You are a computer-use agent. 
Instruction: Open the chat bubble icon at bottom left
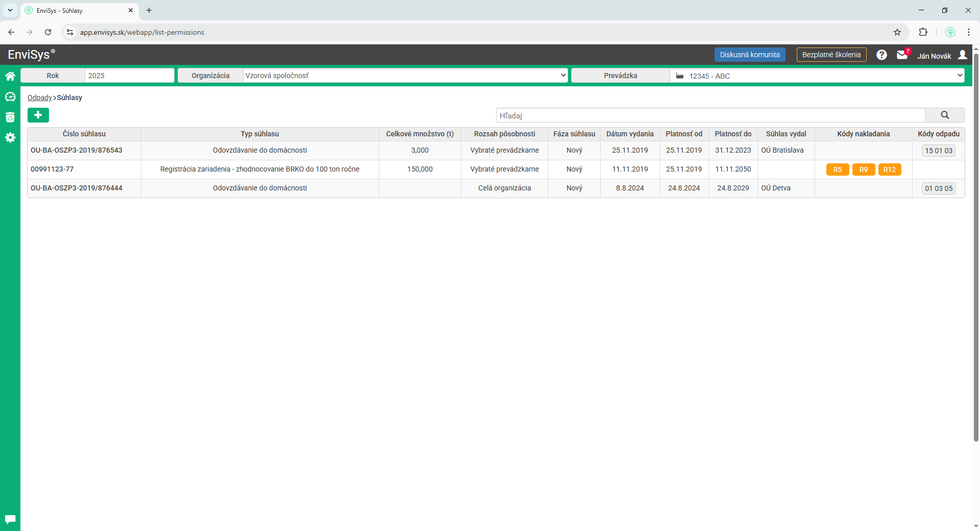[x=10, y=519]
